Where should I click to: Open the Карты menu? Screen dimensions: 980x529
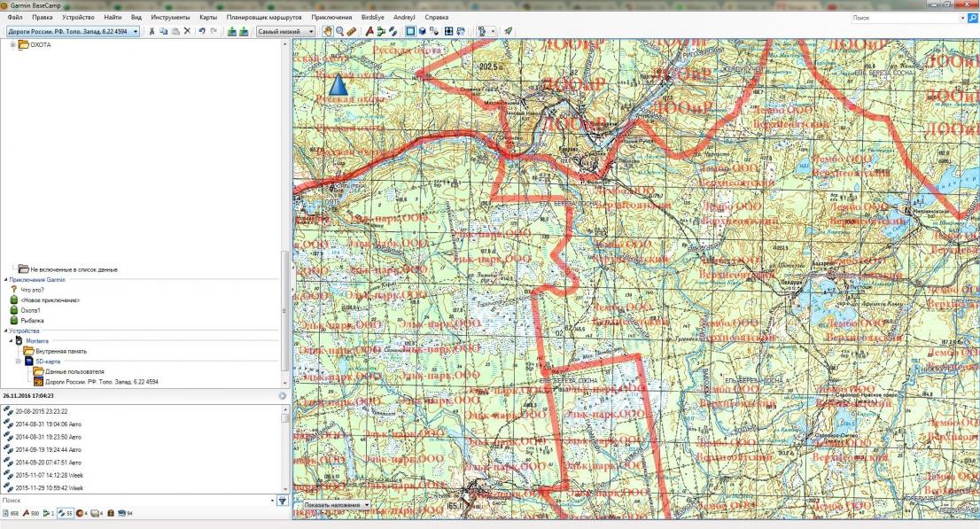(208, 17)
